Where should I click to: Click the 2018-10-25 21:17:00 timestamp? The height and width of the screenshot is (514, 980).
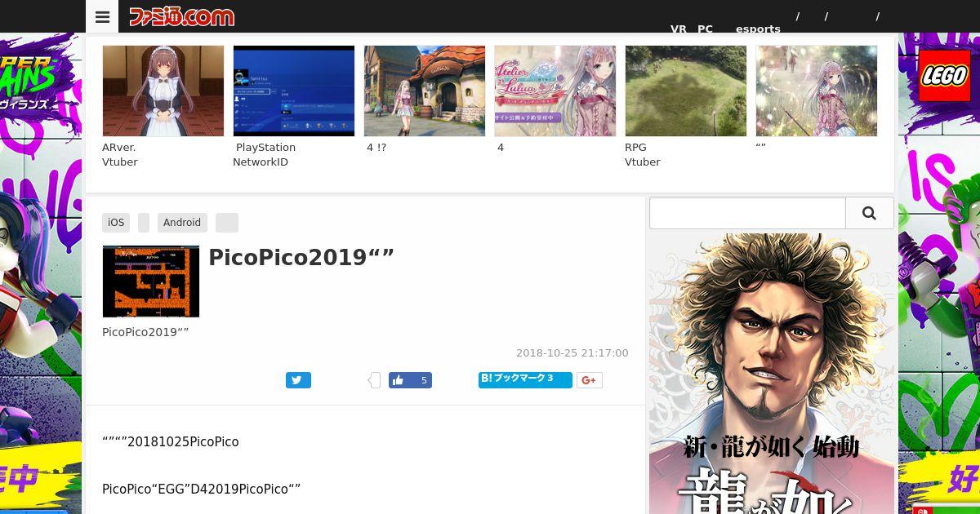coord(572,353)
